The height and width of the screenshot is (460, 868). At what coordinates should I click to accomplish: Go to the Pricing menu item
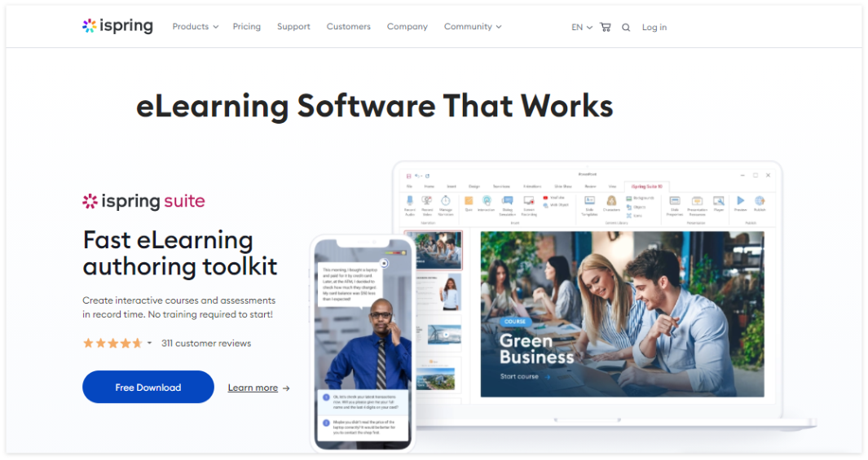point(247,27)
